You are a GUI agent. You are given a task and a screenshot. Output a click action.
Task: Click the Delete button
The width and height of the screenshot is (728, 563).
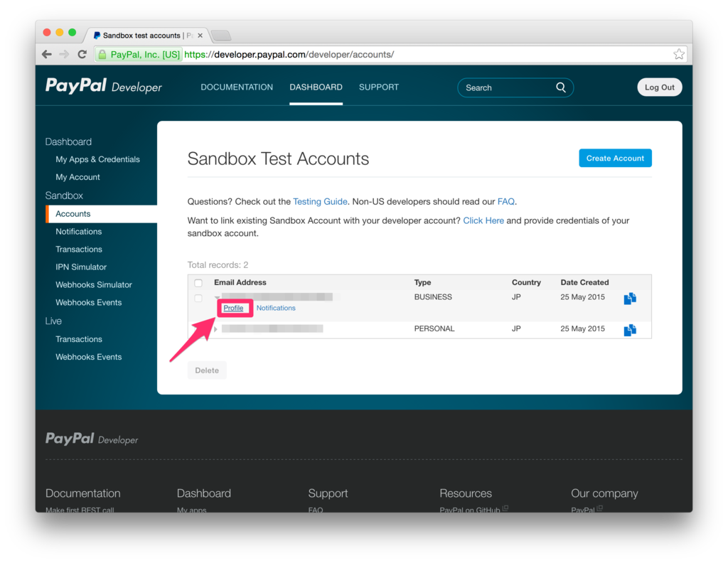click(x=207, y=370)
